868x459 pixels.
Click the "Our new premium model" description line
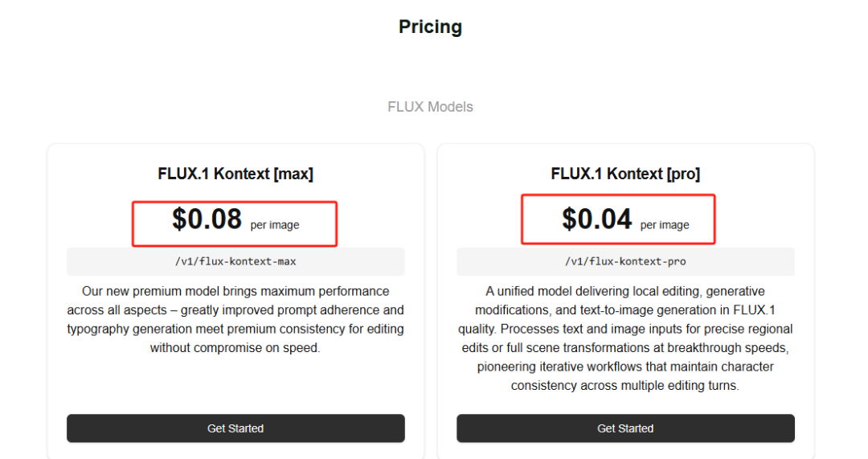click(x=235, y=291)
